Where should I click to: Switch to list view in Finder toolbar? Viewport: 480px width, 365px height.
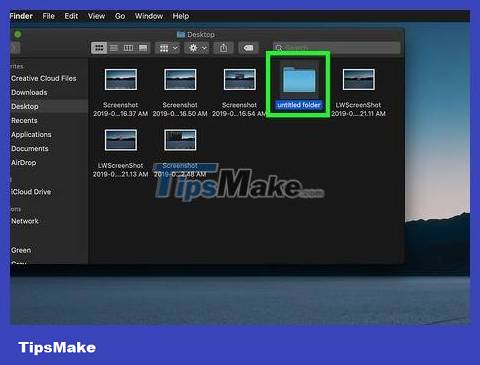(x=114, y=48)
